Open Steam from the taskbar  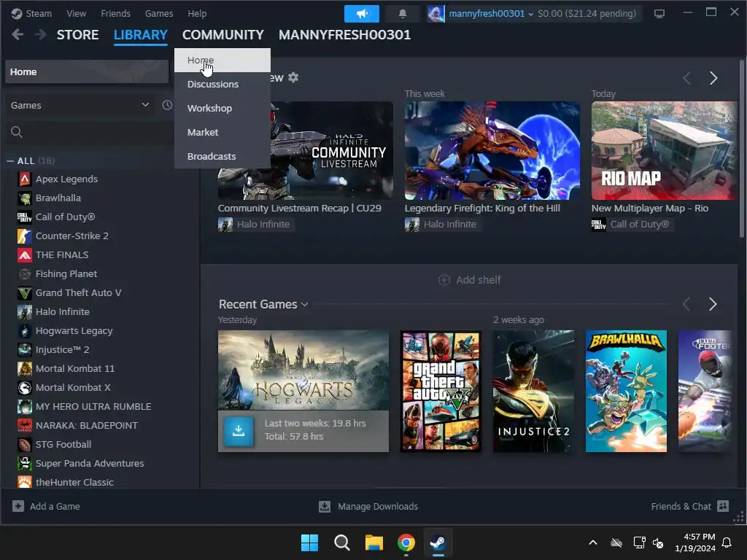[x=438, y=542]
